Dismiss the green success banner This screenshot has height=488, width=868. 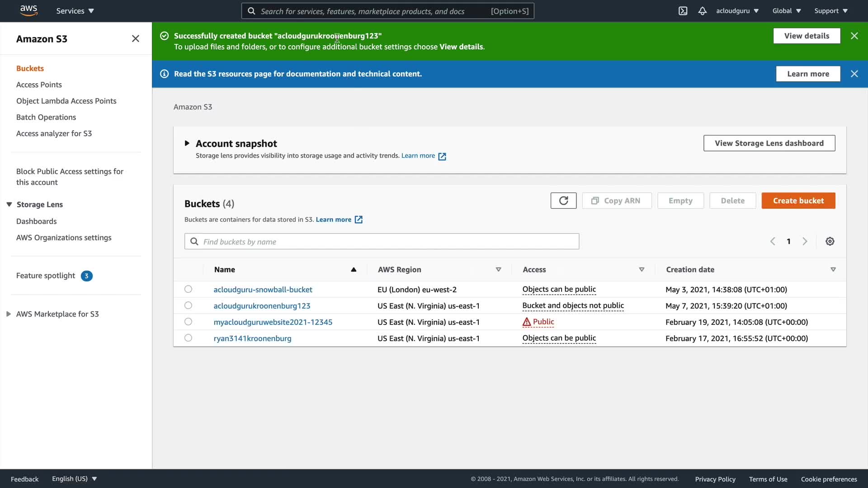854,36
